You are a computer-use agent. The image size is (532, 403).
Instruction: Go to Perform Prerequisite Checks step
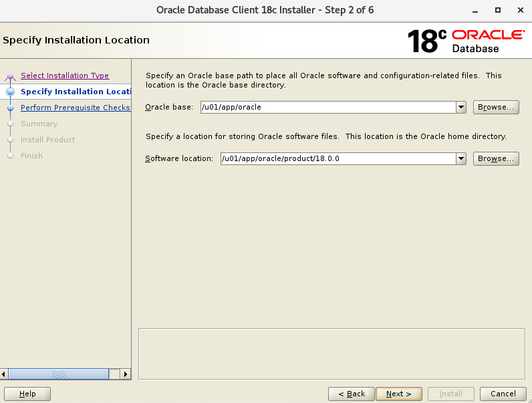pos(76,108)
